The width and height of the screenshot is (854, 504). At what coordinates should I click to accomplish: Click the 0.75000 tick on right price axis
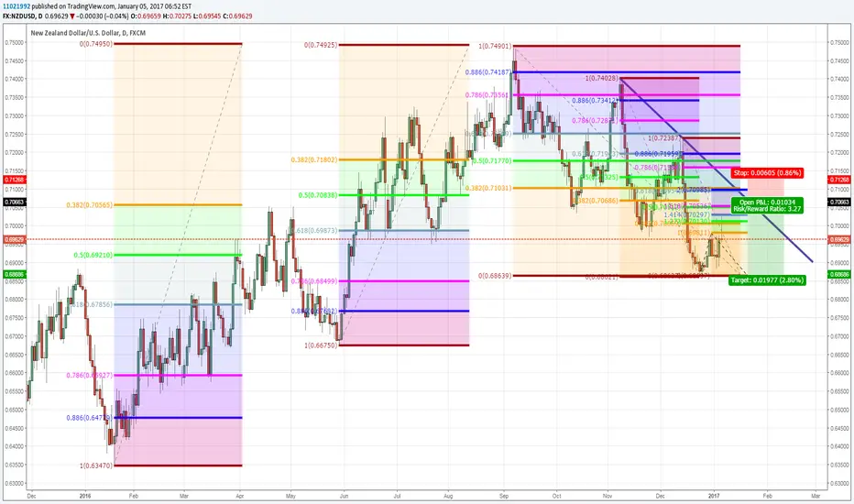coord(839,42)
